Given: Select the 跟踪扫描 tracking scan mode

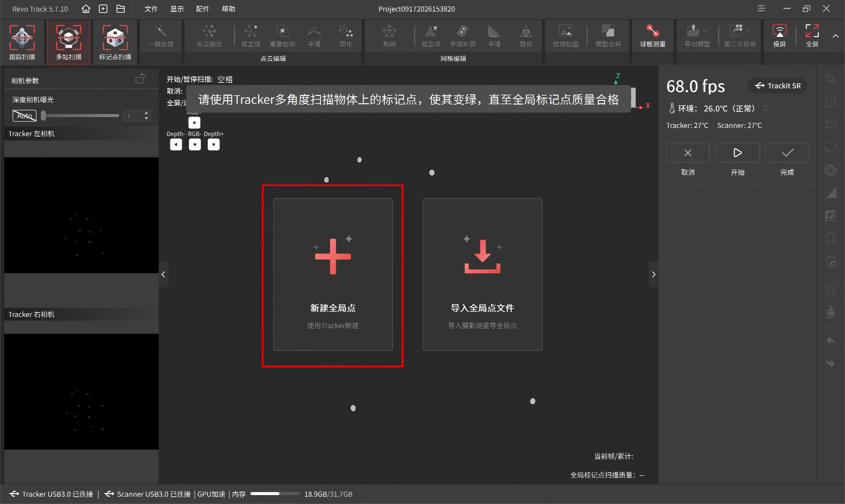Looking at the screenshot, I should tap(22, 42).
